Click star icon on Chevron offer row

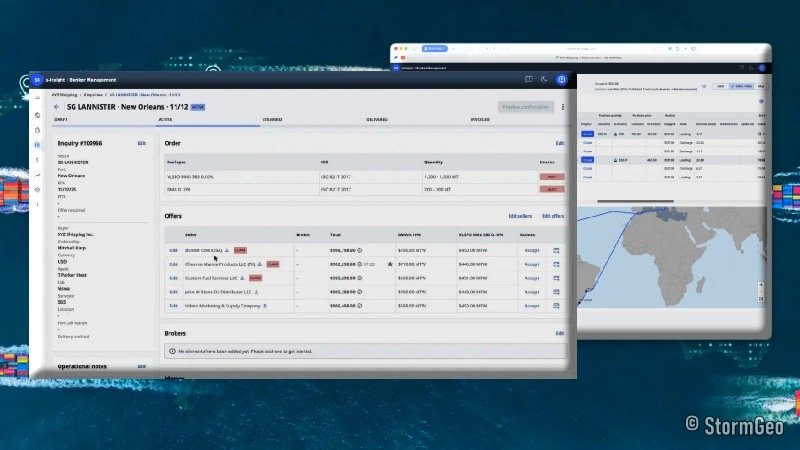coord(390,264)
